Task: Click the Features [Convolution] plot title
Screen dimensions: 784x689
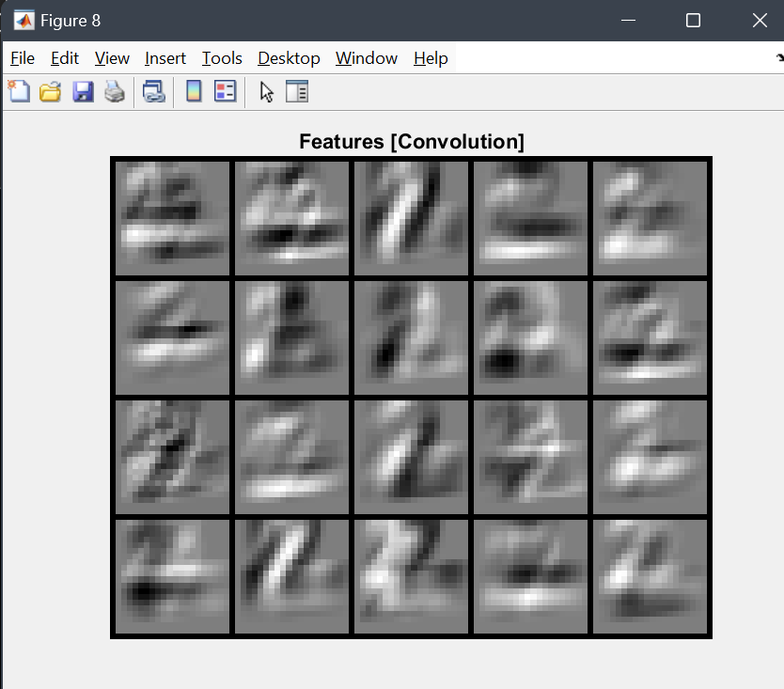Action: click(412, 142)
